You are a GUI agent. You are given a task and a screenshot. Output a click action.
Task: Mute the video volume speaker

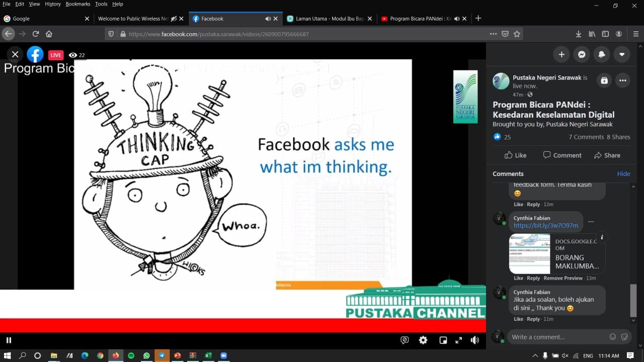pos(474,340)
